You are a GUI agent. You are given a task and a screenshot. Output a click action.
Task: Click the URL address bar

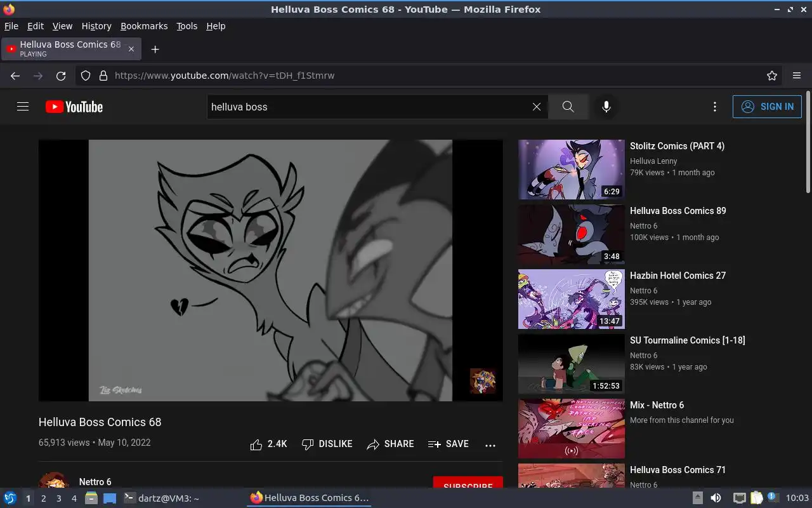[x=429, y=76]
